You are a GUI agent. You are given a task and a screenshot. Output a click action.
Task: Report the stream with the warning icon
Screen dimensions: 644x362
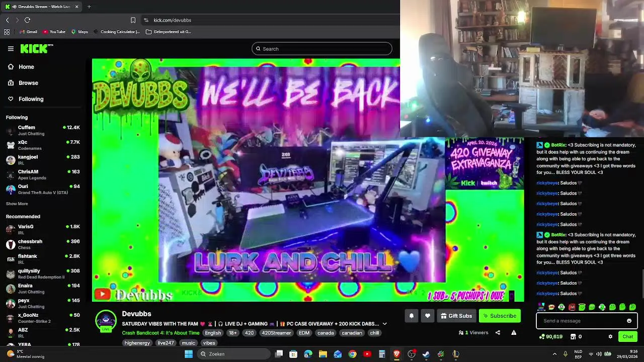pyautogui.click(x=514, y=332)
